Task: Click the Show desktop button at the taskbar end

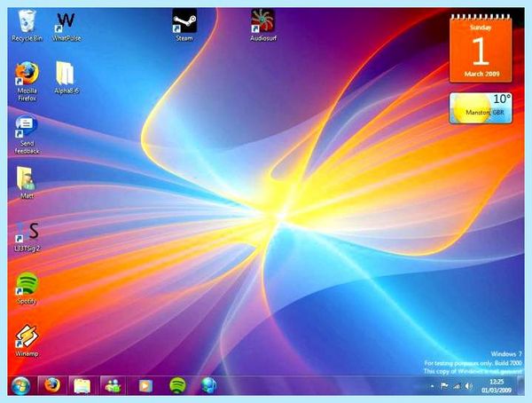Action: (x=520, y=385)
